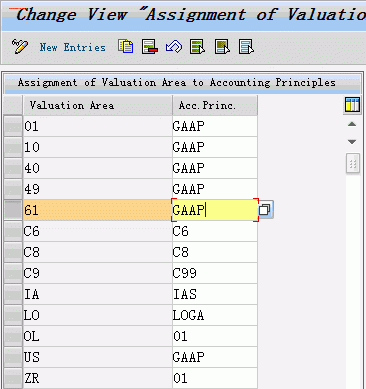Click the scroll down arrow

point(352,142)
